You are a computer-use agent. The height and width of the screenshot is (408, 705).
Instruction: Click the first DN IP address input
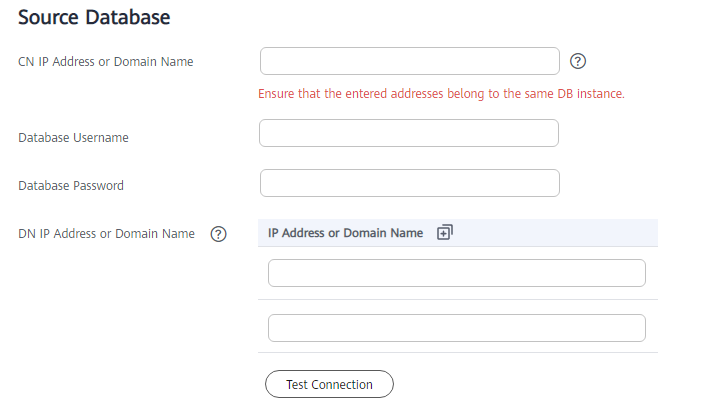pyautogui.click(x=456, y=273)
